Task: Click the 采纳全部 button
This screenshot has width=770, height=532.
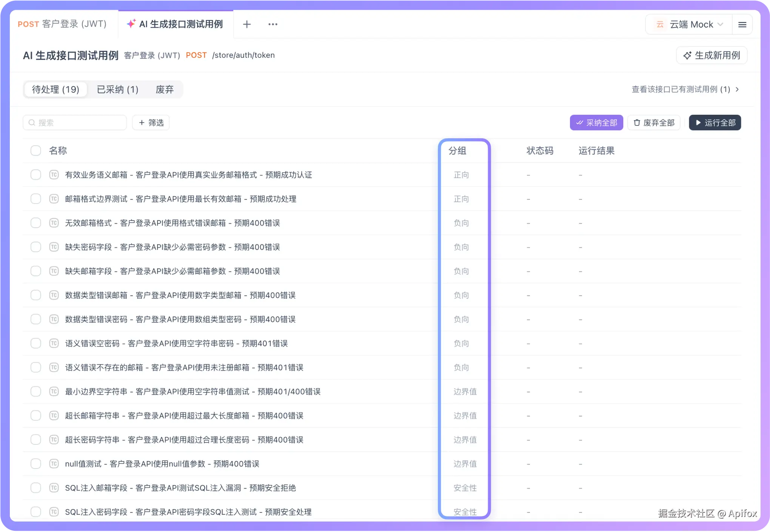Action: (x=596, y=123)
